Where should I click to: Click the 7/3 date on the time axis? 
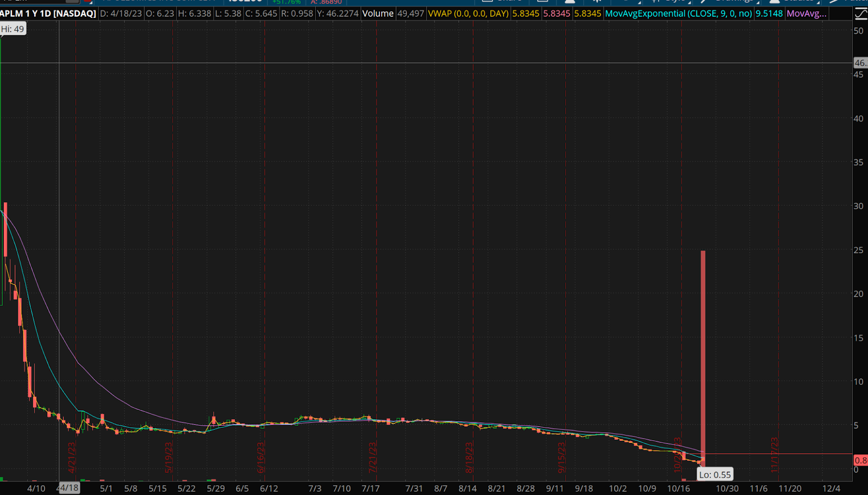(x=315, y=488)
